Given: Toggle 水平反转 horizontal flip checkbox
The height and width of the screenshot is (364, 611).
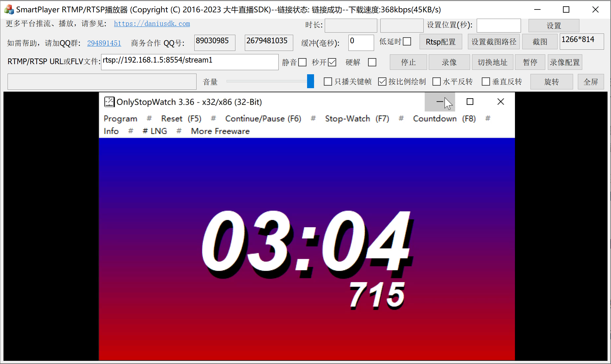Looking at the screenshot, I should point(436,82).
